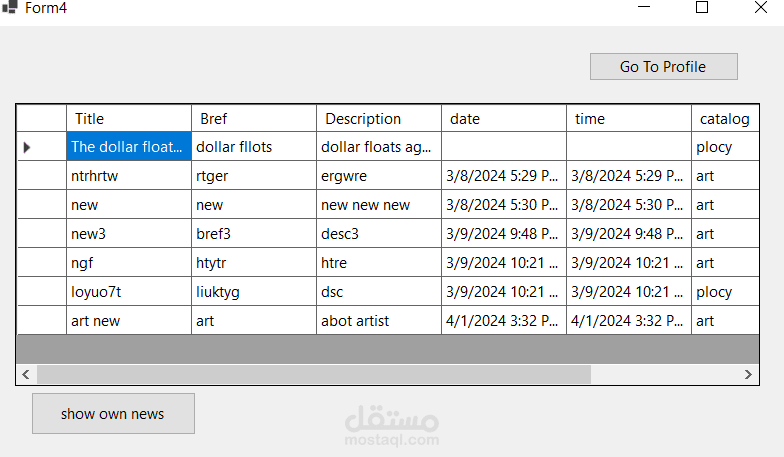784x457 pixels.
Task: Select the 'abot artist' description cell
Action: coord(378,321)
